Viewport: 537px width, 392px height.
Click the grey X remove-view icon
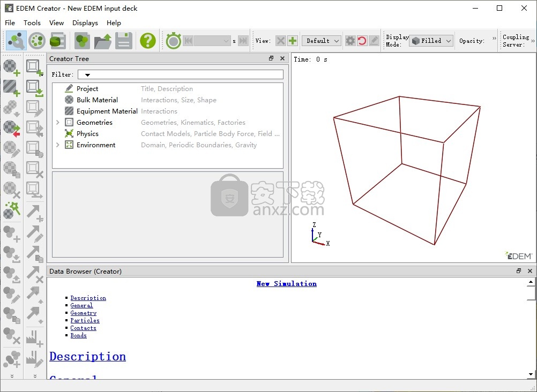tap(280, 41)
